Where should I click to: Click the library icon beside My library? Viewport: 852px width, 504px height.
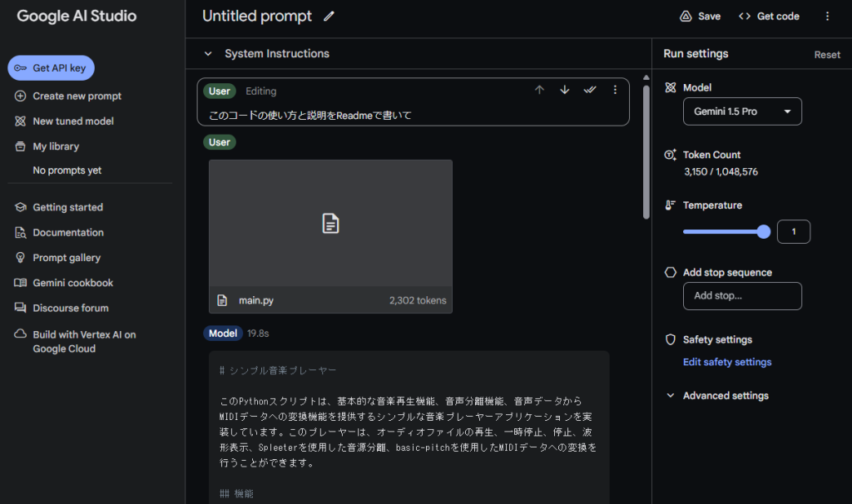click(x=20, y=146)
